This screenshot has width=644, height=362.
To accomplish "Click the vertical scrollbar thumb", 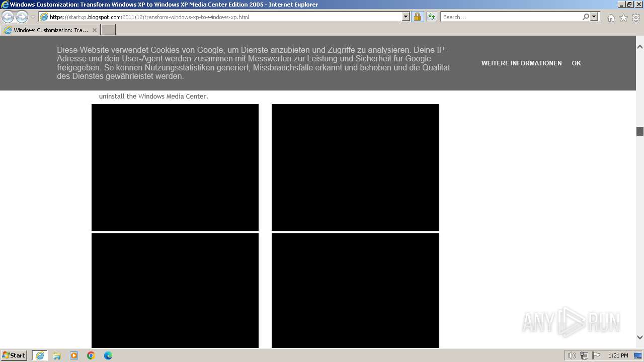I will point(640,132).
